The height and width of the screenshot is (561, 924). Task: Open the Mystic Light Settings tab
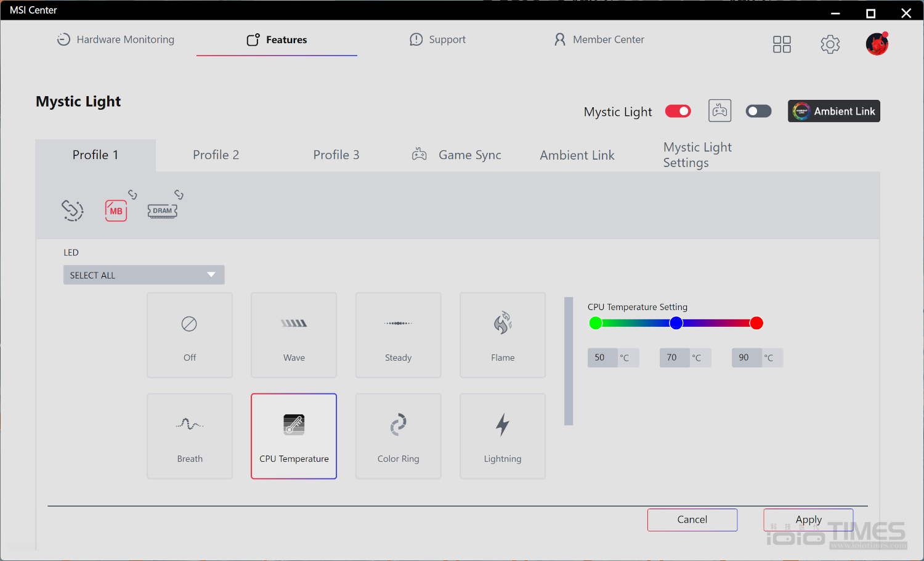[697, 155]
